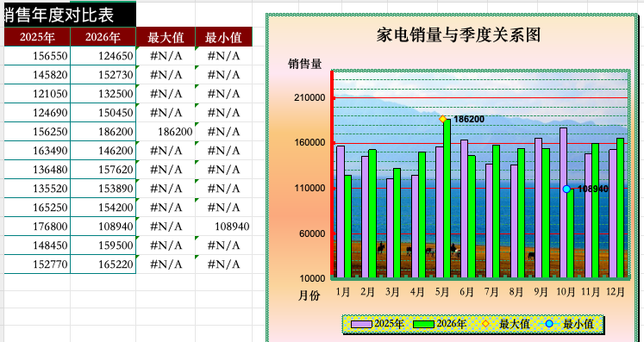Click the 最大值 diamond marker on chart
Screen dimensions: 644x342
coord(443,119)
